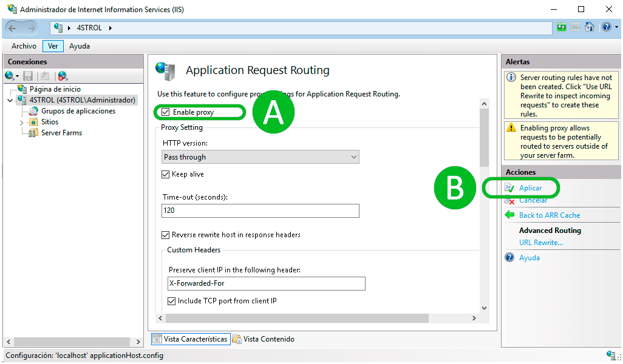Select the 4STROL server node

click(x=82, y=100)
